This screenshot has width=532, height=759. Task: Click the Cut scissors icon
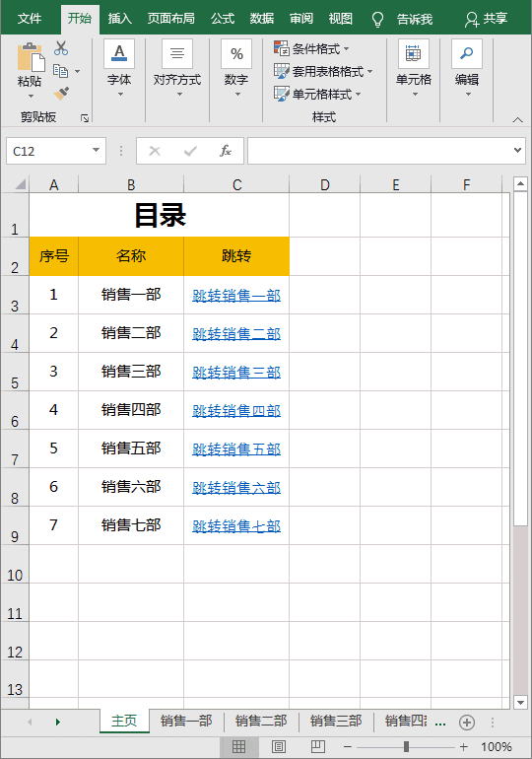click(x=61, y=48)
